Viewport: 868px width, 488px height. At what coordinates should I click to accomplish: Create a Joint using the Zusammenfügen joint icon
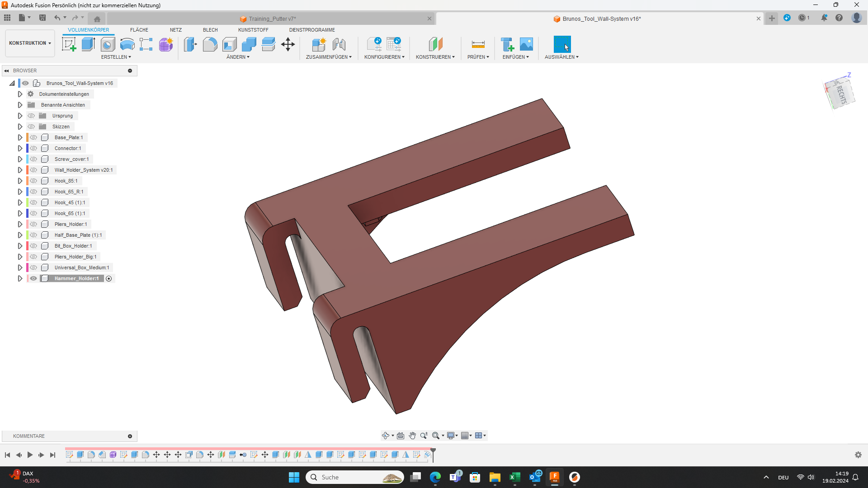[340, 44]
